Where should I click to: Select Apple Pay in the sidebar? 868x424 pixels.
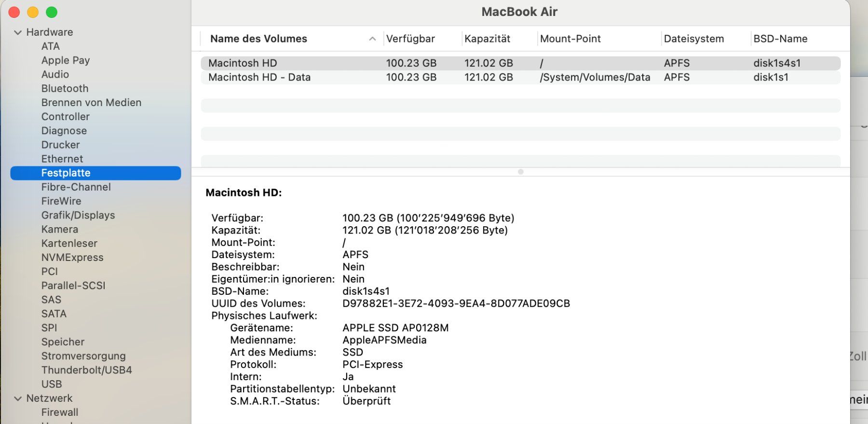[x=66, y=60]
